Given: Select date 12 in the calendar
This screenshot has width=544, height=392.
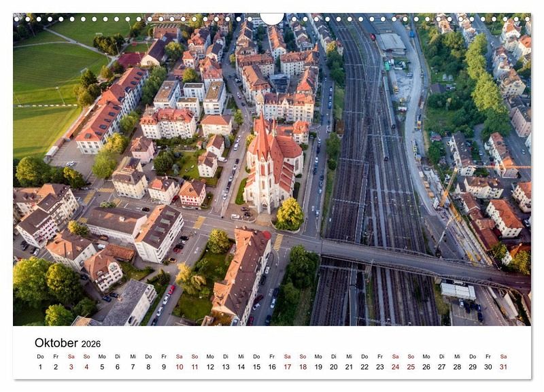Looking at the screenshot, I should point(210,367).
